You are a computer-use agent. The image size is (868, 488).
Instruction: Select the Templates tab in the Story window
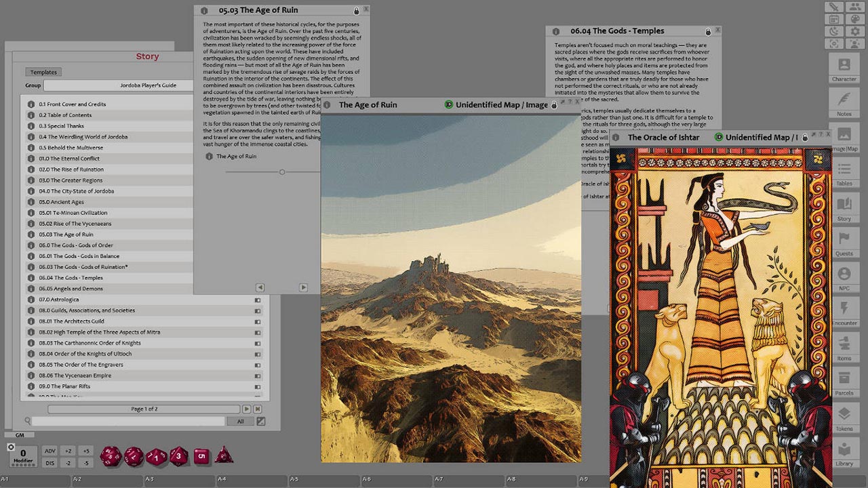(43, 72)
